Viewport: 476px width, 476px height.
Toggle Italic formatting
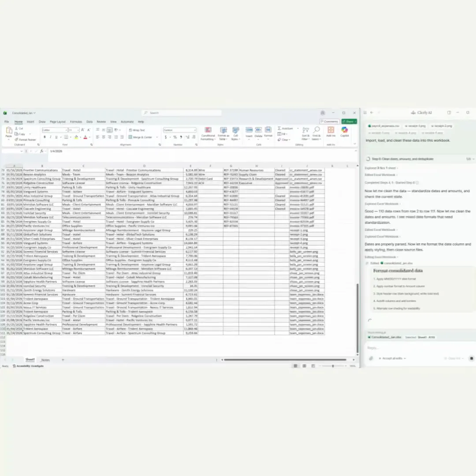click(50, 137)
